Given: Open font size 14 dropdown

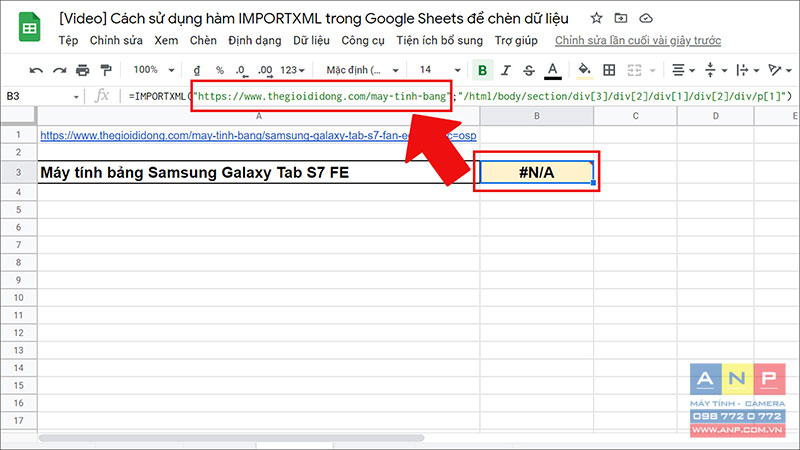Looking at the screenshot, I should pyautogui.click(x=440, y=70).
